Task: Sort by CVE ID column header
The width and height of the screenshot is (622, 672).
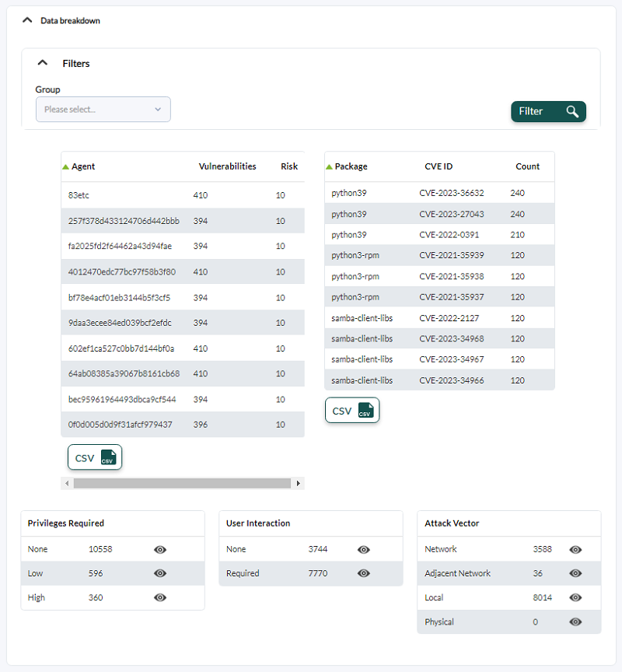Action: pyautogui.click(x=439, y=166)
